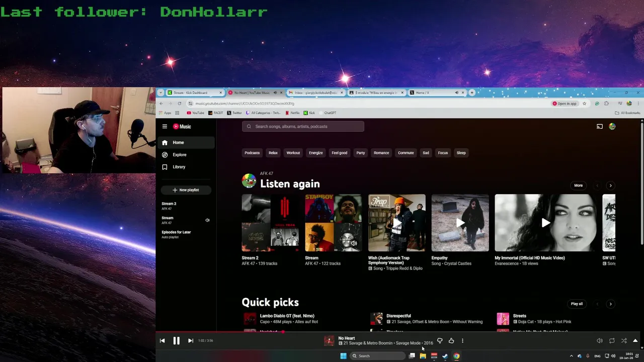Click the cast to device icon
The width and height of the screenshot is (644, 362).
click(600, 127)
